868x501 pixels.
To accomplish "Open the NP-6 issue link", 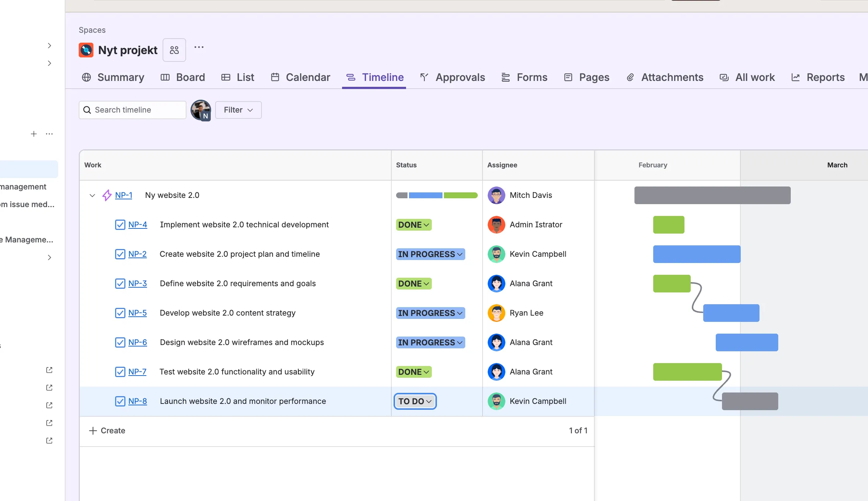I will (x=138, y=342).
